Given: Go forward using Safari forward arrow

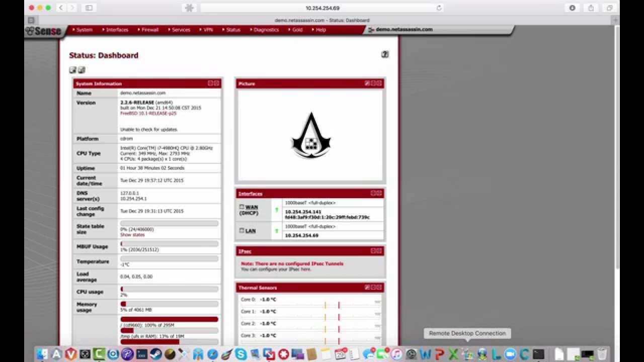Looking at the screenshot, I should coord(72,8).
